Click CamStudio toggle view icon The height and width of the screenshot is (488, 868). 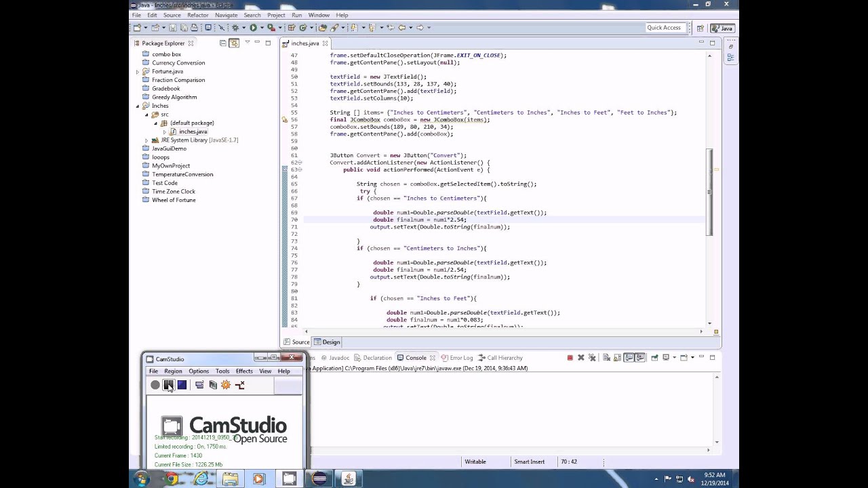click(x=199, y=385)
